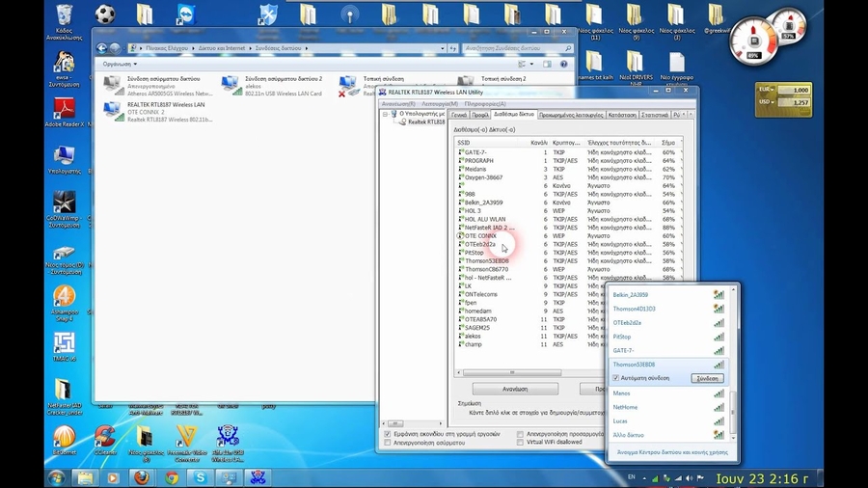
Task: Select the REALTEK RTL8187 Wireless LAN connection
Action: coord(158,112)
